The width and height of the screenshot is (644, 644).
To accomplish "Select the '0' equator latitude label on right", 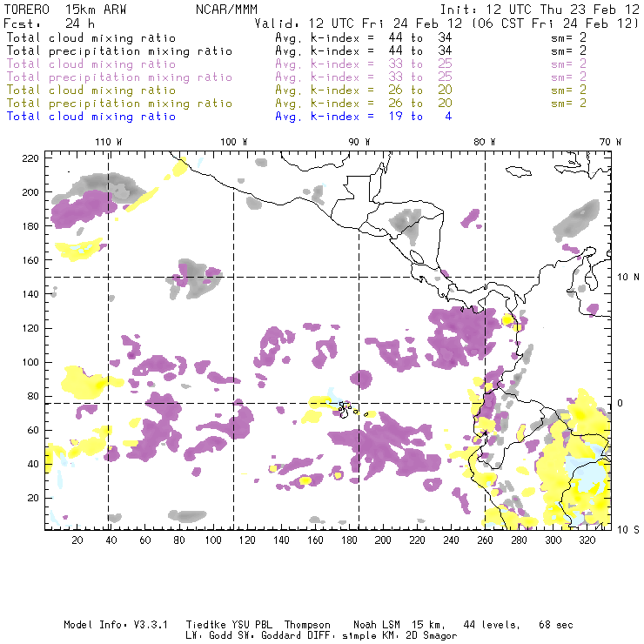I will point(621,403).
